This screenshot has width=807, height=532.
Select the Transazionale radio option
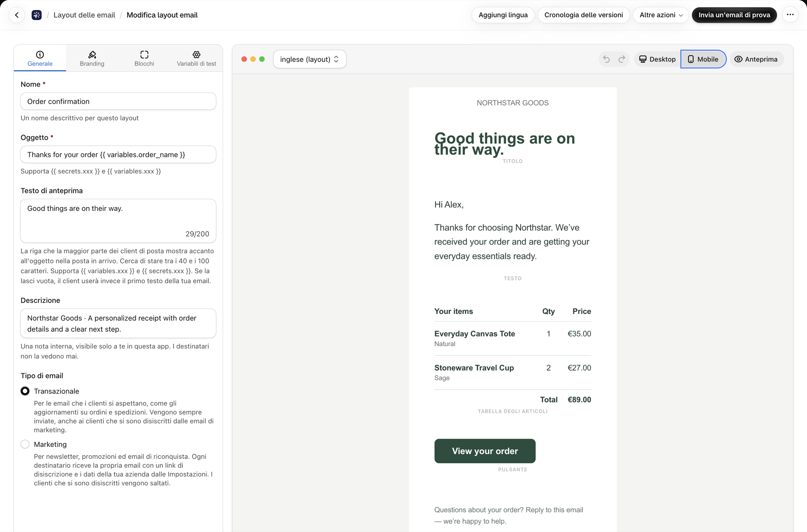point(25,391)
